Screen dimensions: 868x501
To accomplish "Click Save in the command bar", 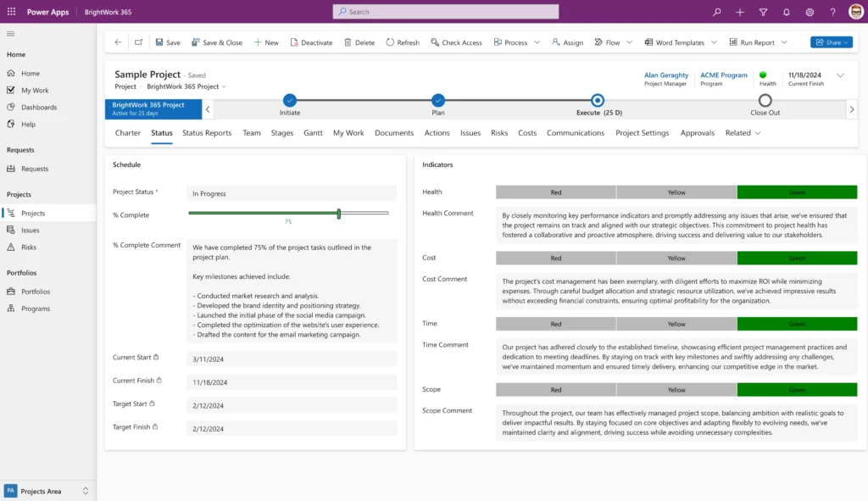I will click(168, 42).
